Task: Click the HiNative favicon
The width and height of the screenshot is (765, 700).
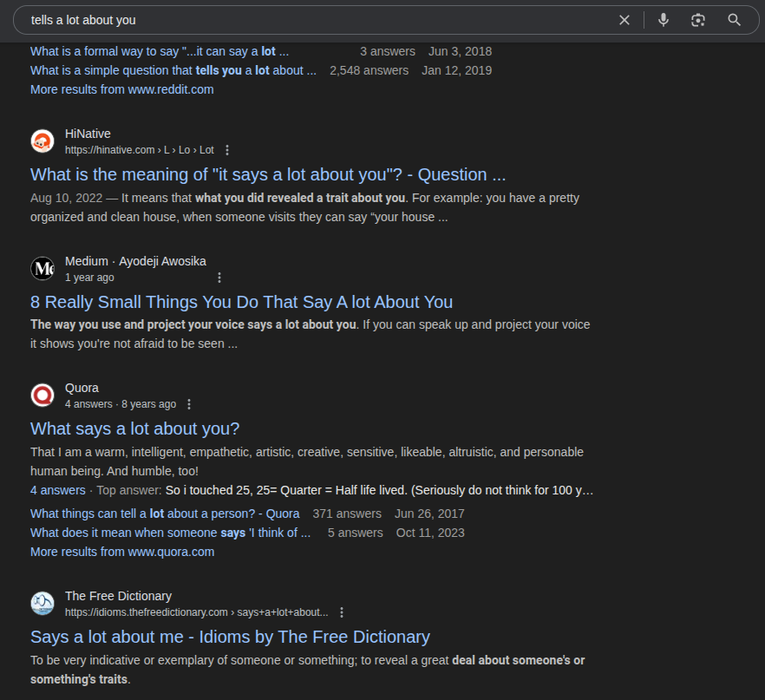Action: (x=42, y=141)
